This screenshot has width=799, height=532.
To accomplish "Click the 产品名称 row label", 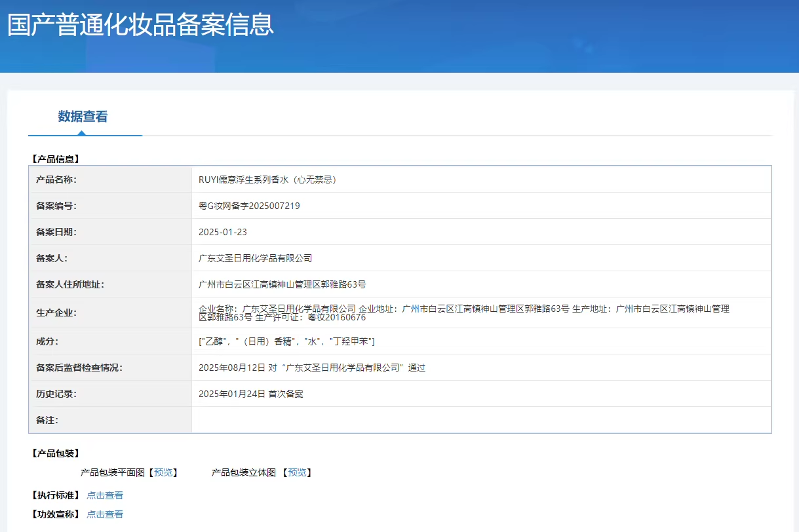I will tap(56, 180).
